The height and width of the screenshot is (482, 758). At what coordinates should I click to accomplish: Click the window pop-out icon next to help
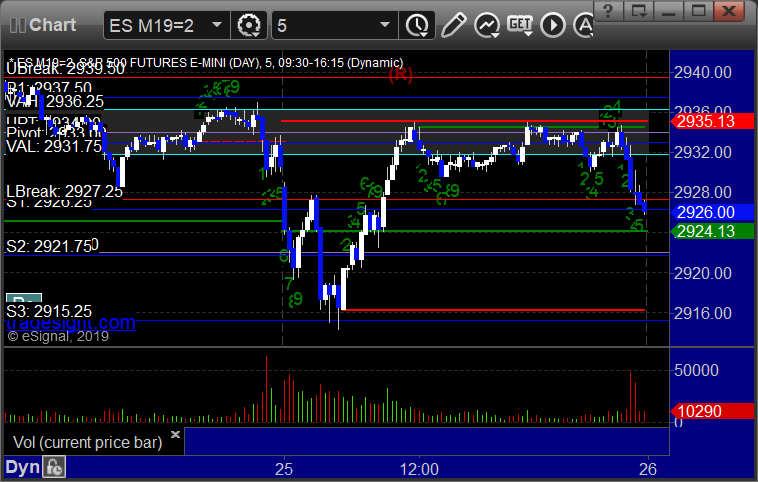pyautogui.click(x=639, y=11)
